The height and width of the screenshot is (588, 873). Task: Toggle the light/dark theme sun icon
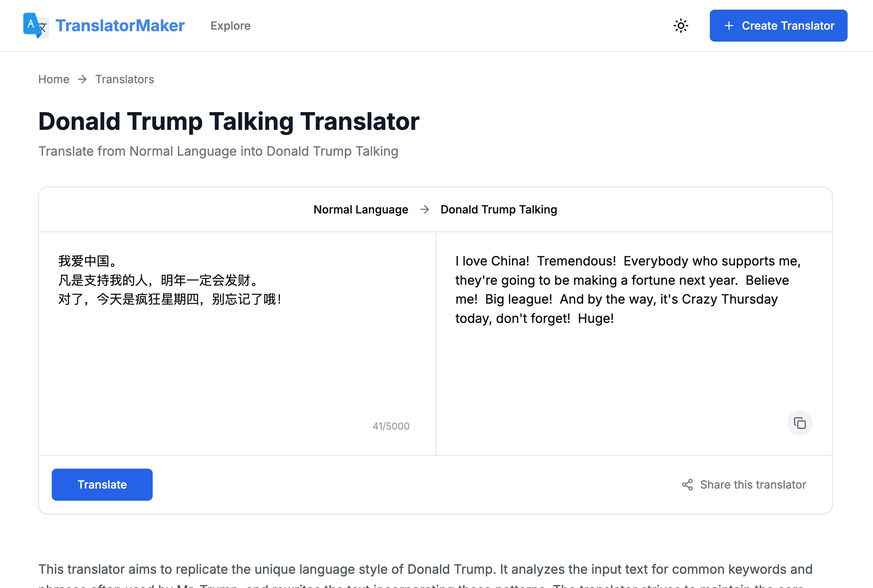681,26
